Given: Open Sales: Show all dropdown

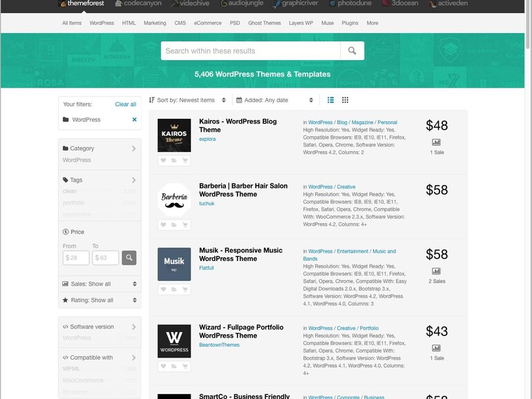Looking at the screenshot, I should 99,284.
